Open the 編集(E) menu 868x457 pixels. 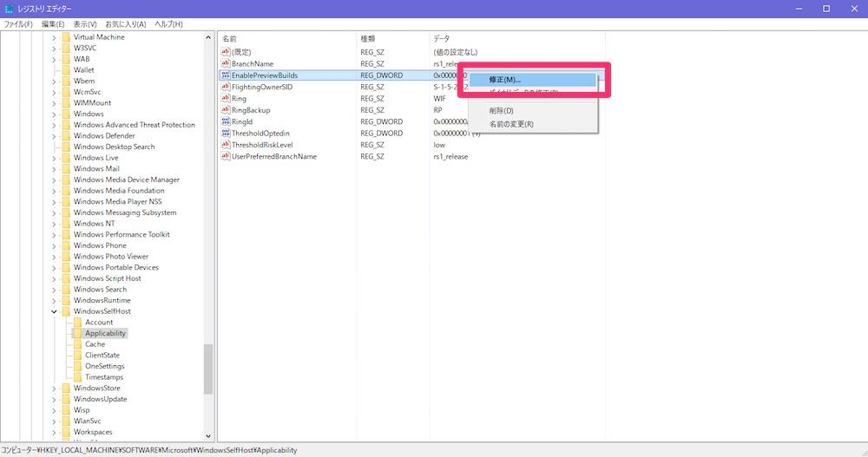click(53, 24)
